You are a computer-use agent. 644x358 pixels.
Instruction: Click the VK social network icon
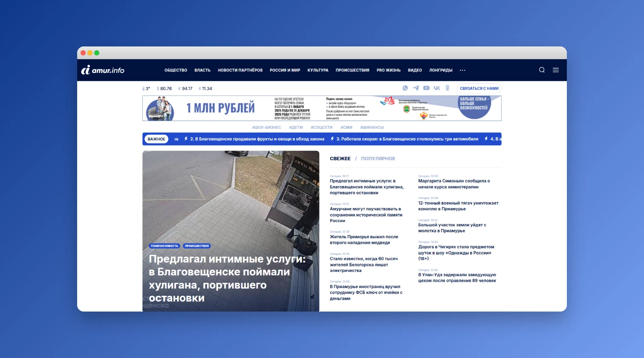pyautogui.click(x=436, y=88)
